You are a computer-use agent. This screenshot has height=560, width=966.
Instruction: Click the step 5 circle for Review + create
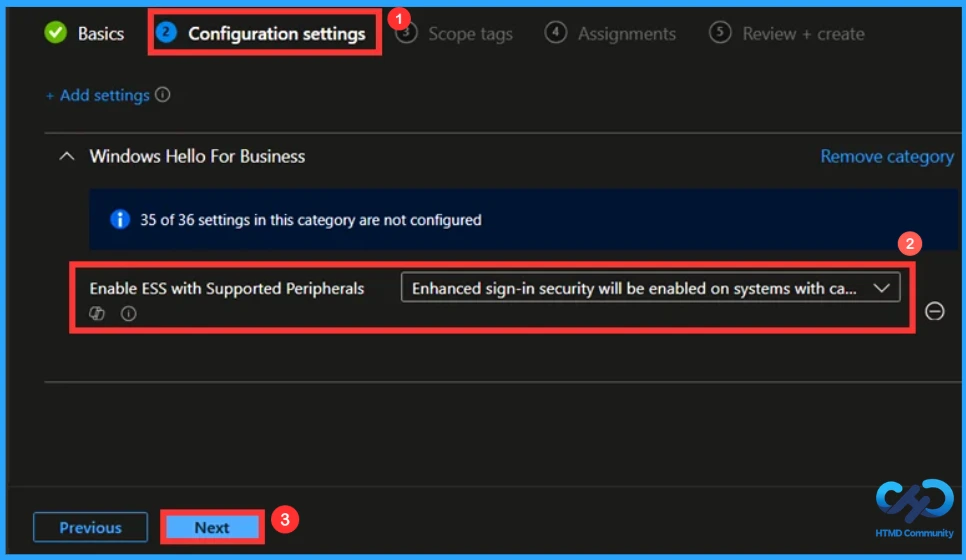click(720, 32)
